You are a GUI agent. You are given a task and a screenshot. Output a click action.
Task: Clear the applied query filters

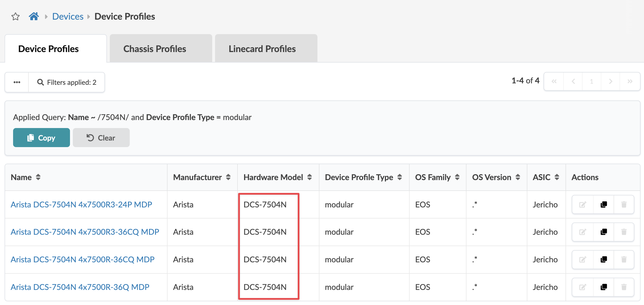pos(101,138)
